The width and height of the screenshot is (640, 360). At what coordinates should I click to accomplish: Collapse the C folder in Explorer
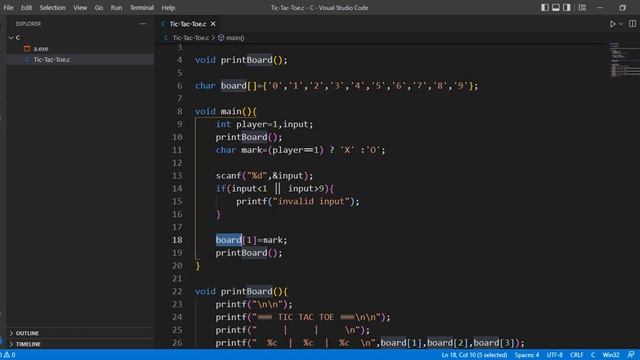point(11,38)
